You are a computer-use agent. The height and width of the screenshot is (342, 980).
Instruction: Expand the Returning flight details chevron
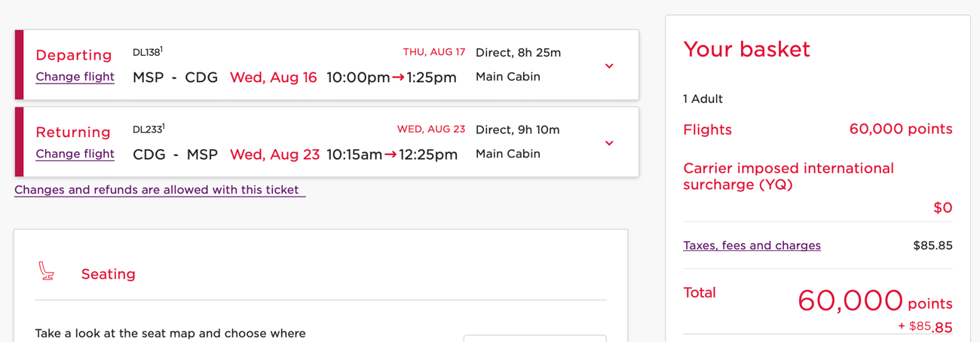click(609, 143)
